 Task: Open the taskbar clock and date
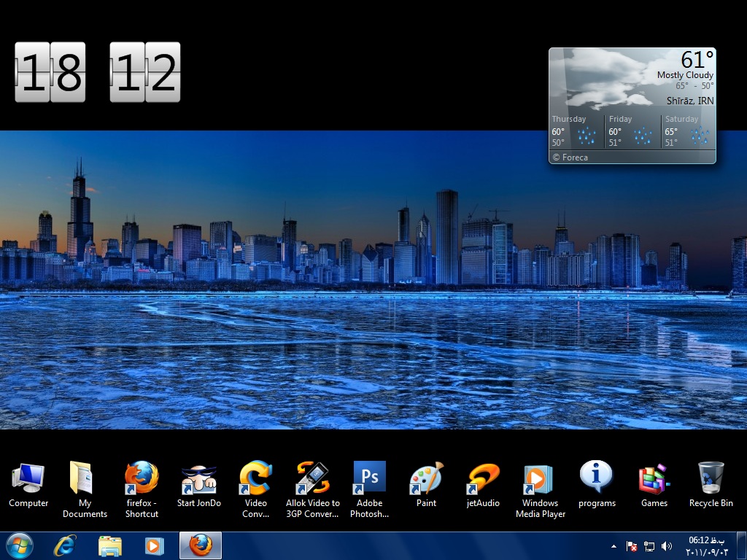click(x=707, y=546)
